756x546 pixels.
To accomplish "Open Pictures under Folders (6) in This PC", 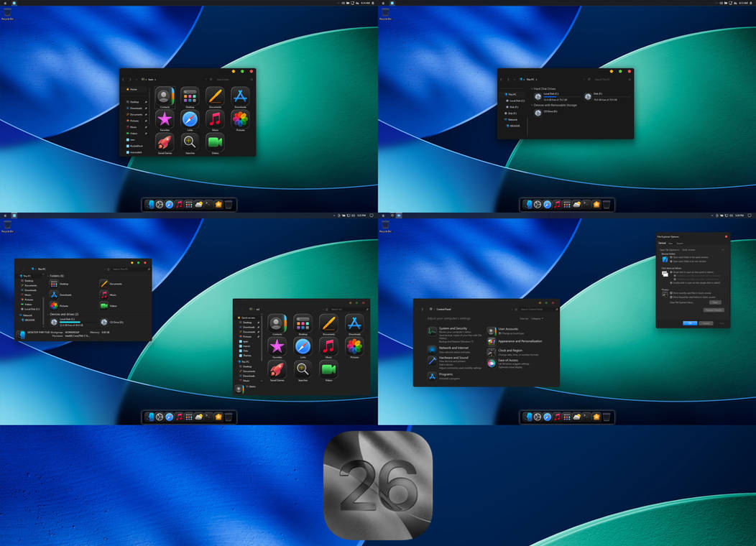I will click(54, 305).
